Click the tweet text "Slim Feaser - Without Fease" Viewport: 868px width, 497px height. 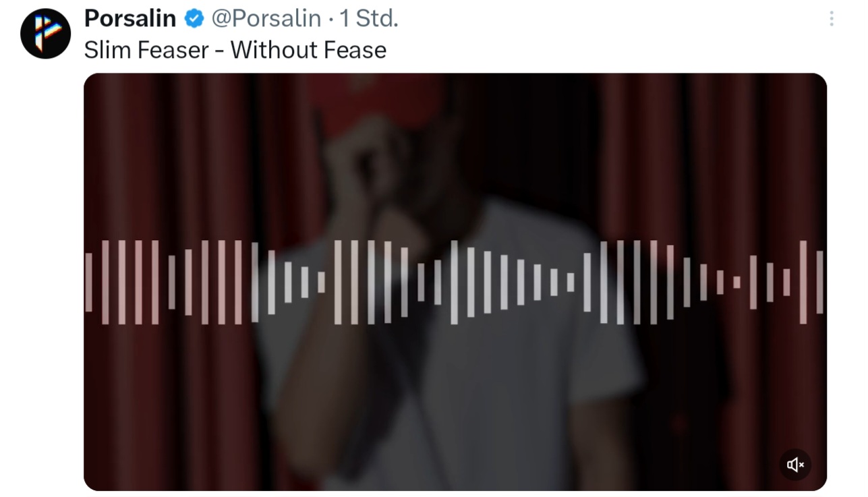pos(235,50)
